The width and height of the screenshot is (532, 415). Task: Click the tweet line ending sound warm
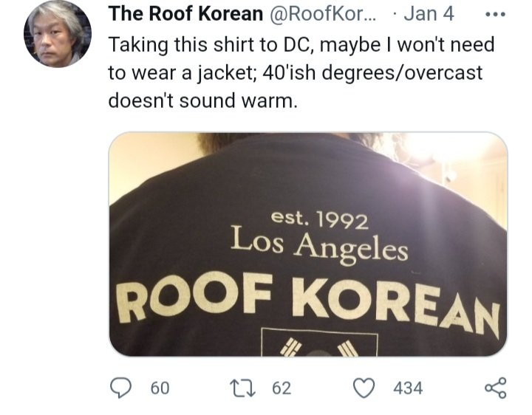click(x=203, y=100)
